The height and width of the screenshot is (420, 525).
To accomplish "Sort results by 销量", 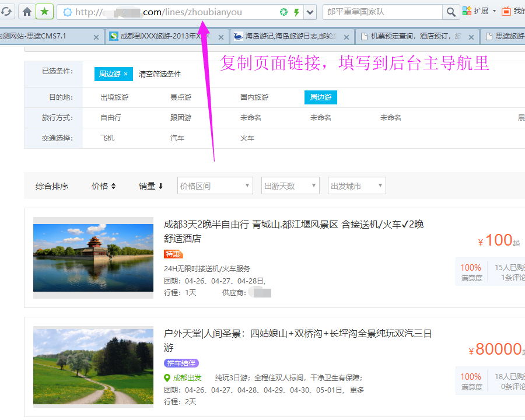I will [x=150, y=186].
